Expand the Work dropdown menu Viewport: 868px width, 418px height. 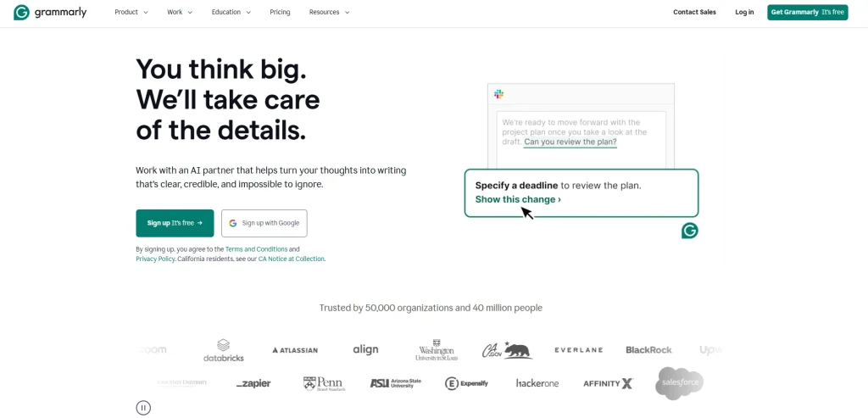tap(180, 12)
